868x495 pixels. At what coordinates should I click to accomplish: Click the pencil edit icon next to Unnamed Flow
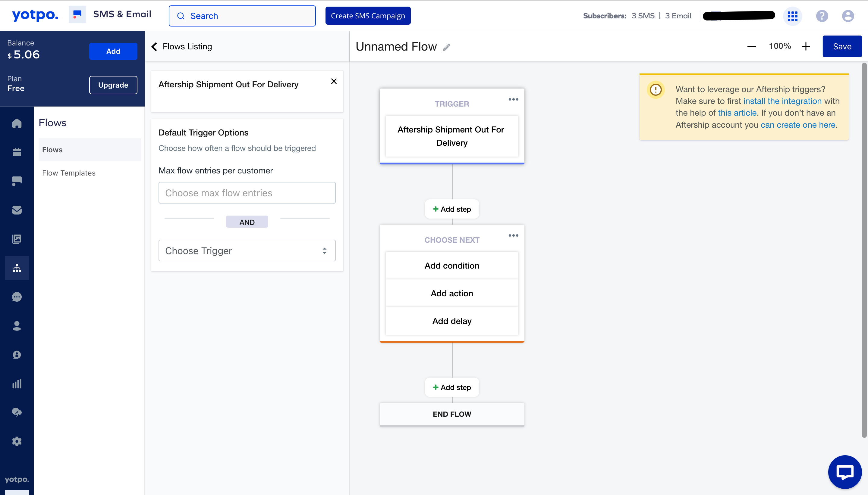click(x=448, y=46)
